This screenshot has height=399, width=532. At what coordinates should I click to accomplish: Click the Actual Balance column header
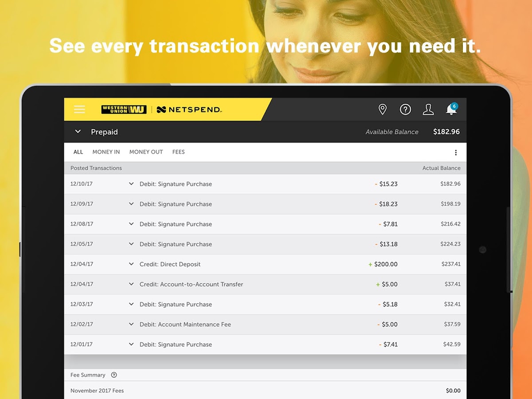point(442,168)
